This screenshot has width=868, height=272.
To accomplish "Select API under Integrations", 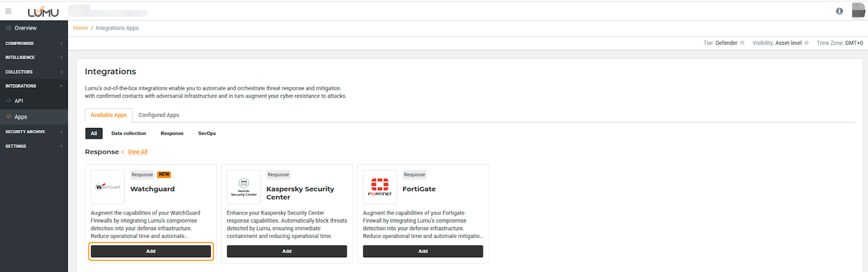I will click(x=19, y=101).
